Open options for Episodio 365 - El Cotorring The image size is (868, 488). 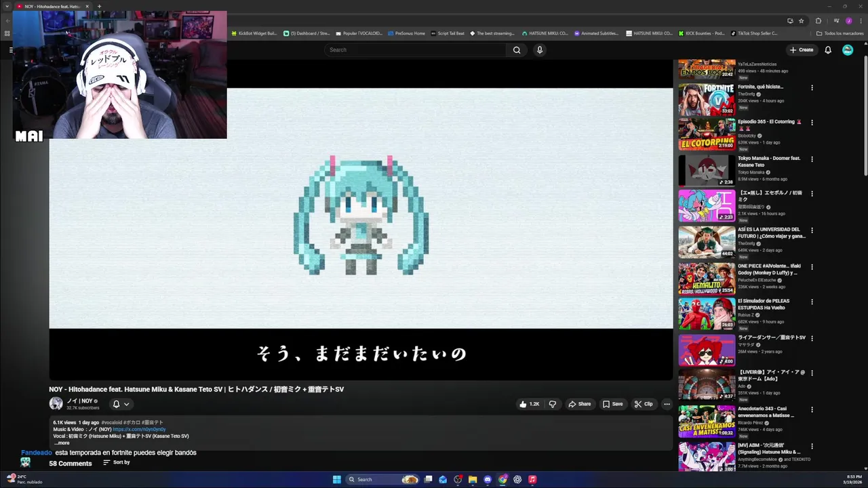tap(812, 123)
